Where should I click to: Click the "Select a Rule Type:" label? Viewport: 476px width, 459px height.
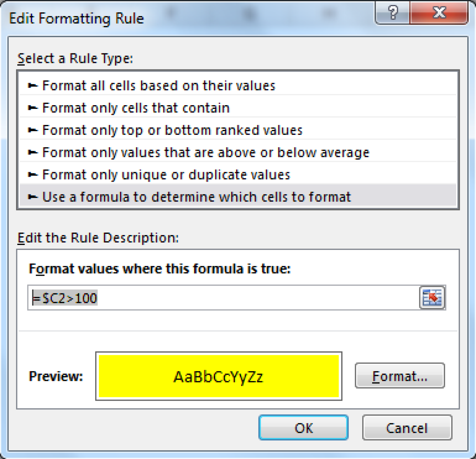[x=75, y=58]
